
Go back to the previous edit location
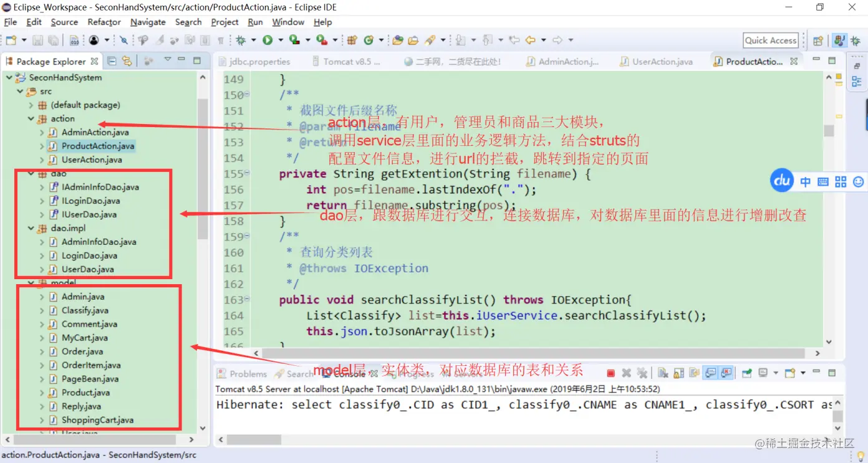point(530,40)
